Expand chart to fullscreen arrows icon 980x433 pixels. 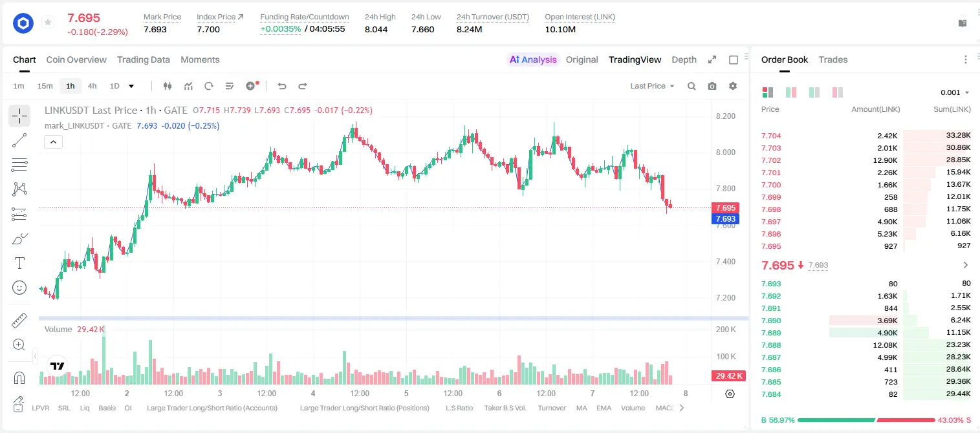[712, 59]
